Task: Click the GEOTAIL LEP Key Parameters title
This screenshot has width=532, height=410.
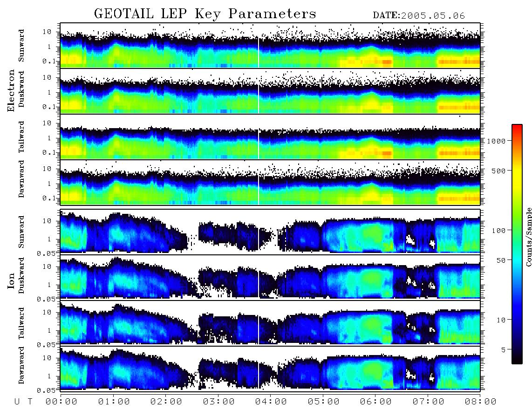Action: tap(205, 14)
